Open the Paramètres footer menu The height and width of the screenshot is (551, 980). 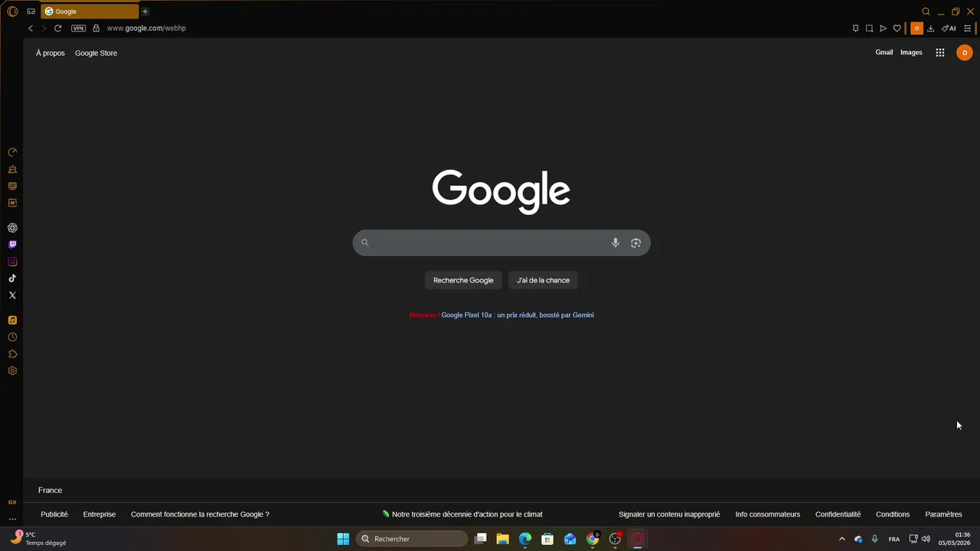coord(943,514)
